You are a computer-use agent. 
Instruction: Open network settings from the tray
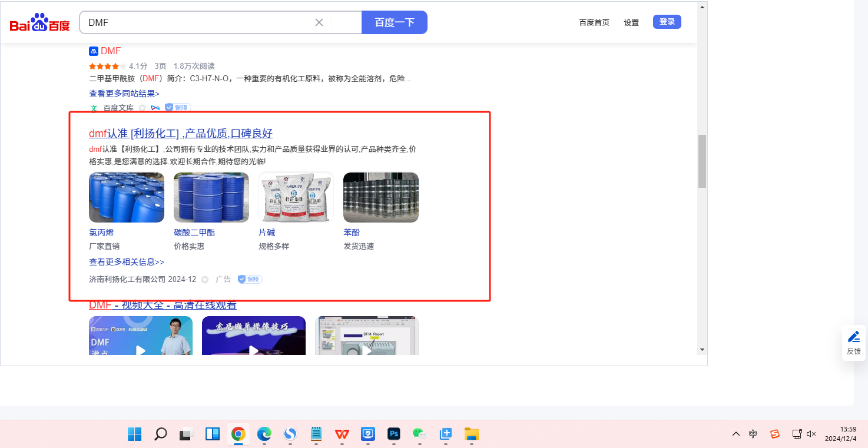click(797, 434)
